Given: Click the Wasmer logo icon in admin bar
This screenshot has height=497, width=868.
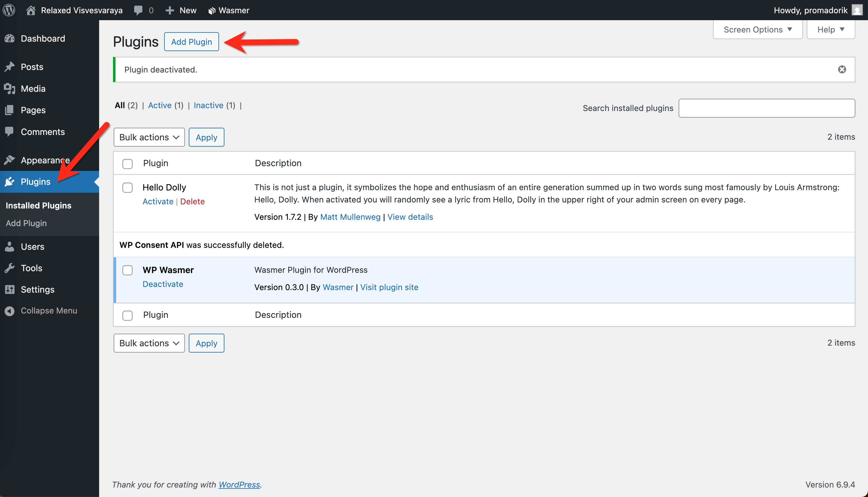Looking at the screenshot, I should point(211,11).
